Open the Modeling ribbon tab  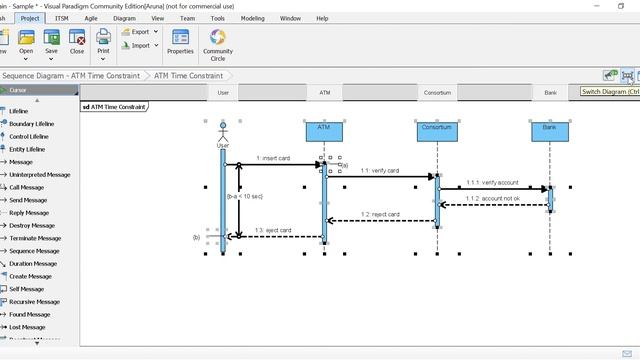(253, 18)
